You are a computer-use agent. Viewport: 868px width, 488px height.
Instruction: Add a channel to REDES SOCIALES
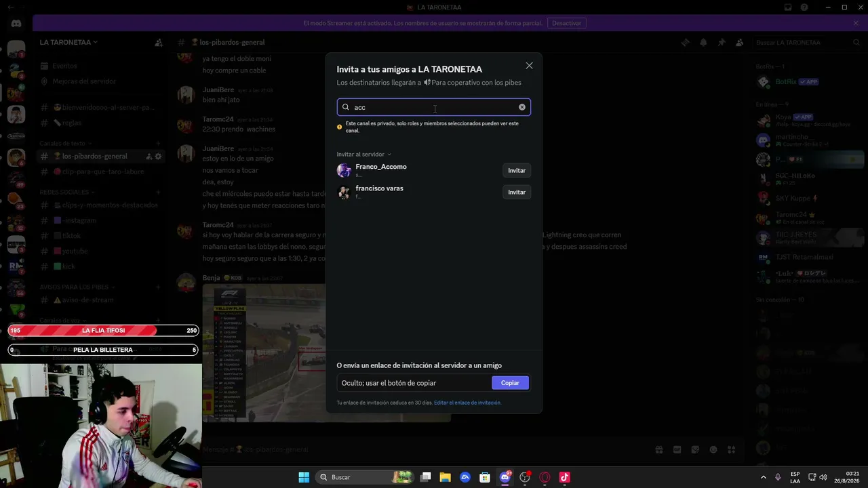(x=159, y=192)
